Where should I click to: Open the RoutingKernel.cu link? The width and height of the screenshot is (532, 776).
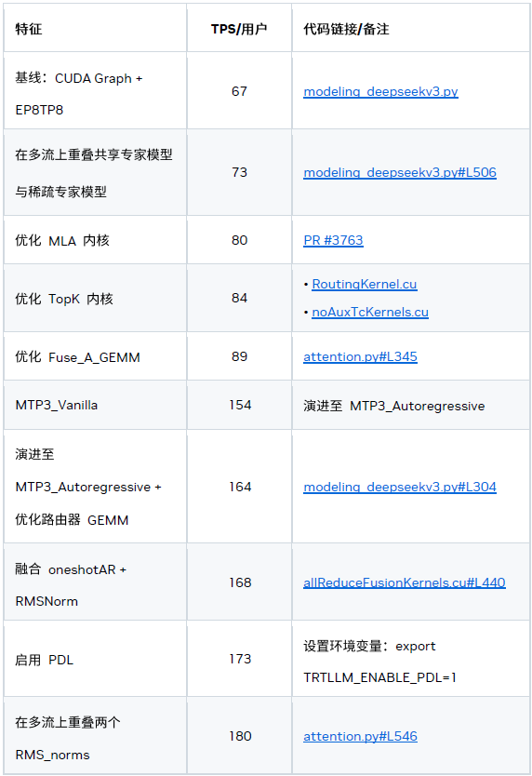tap(365, 284)
